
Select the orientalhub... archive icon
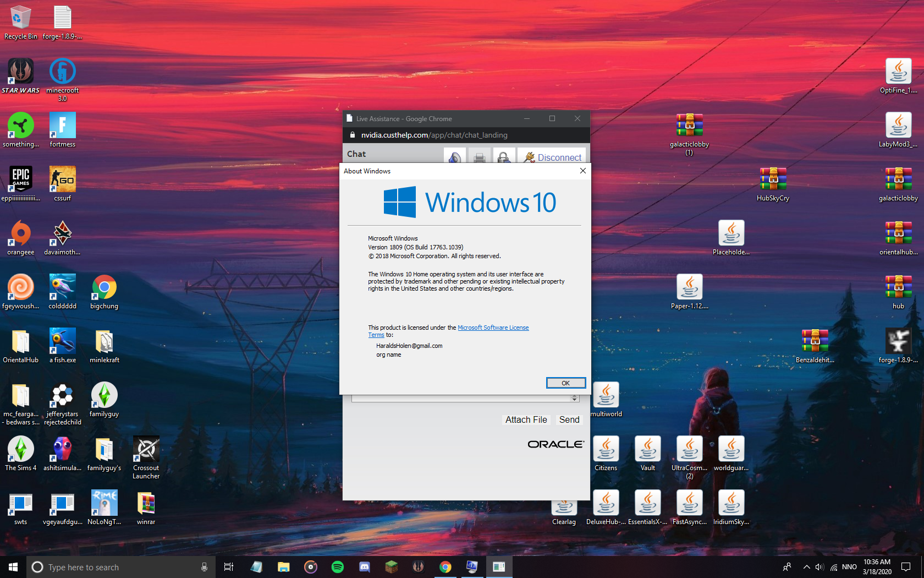pyautogui.click(x=898, y=238)
